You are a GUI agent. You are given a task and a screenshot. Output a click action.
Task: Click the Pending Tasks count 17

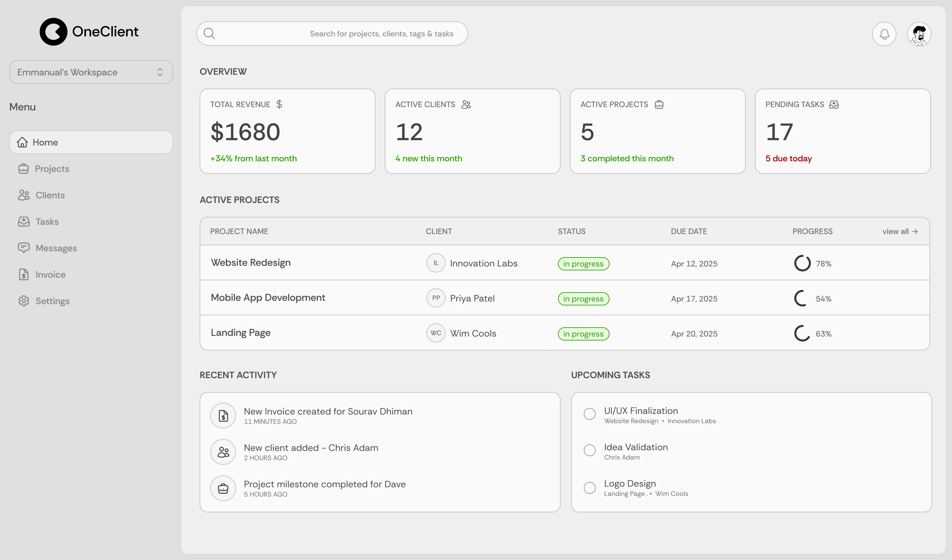(x=779, y=132)
